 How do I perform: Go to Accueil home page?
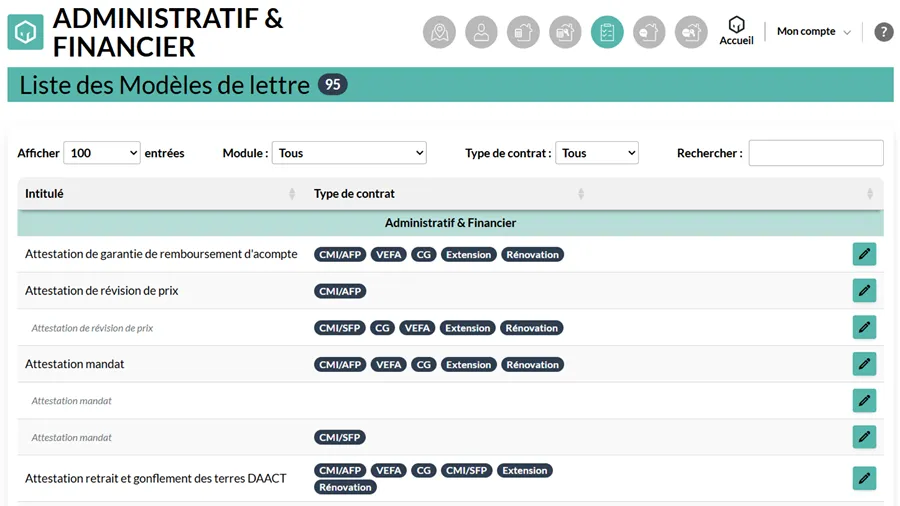tap(736, 31)
